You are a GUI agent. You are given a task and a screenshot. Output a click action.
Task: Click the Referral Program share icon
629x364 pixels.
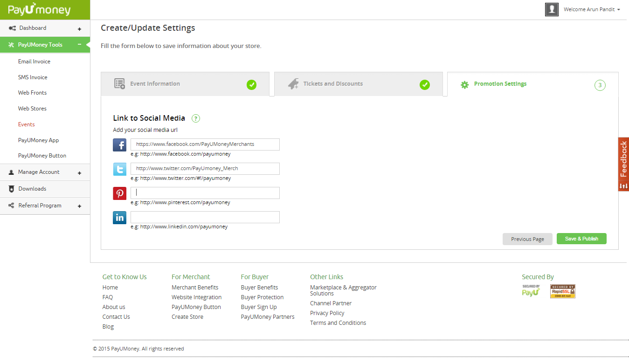click(12, 206)
